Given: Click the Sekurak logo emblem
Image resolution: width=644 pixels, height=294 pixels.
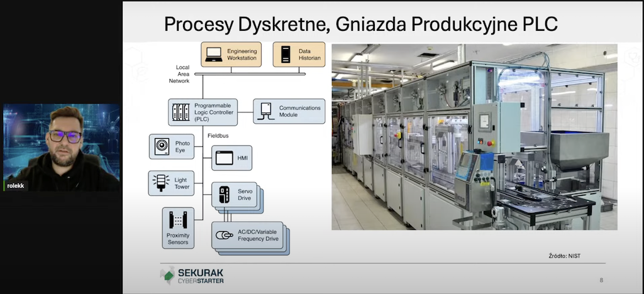Looking at the screenshot, I should (x=167, y=275).
